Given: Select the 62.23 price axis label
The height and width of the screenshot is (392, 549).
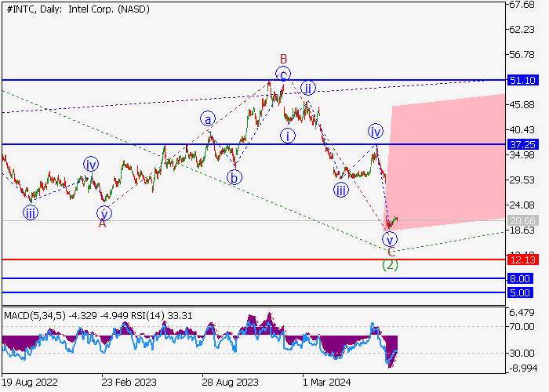Looking at the screenshot, I should (x=522, y=30).
